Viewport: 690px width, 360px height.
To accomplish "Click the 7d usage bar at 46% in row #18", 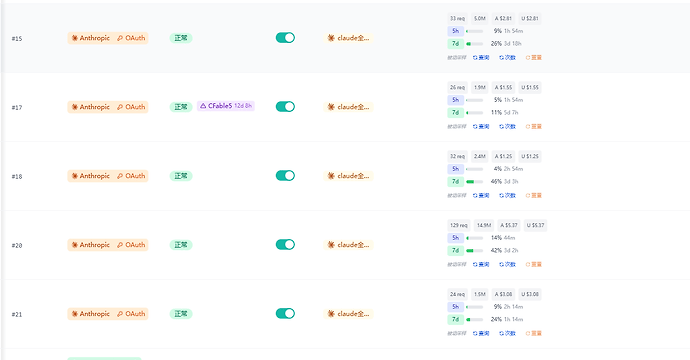I will pos(474,182).
